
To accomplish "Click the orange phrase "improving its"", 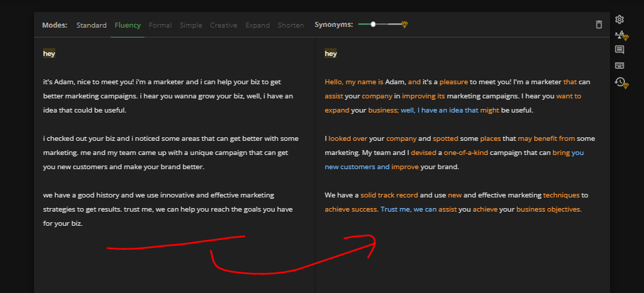I will (424, 96).
